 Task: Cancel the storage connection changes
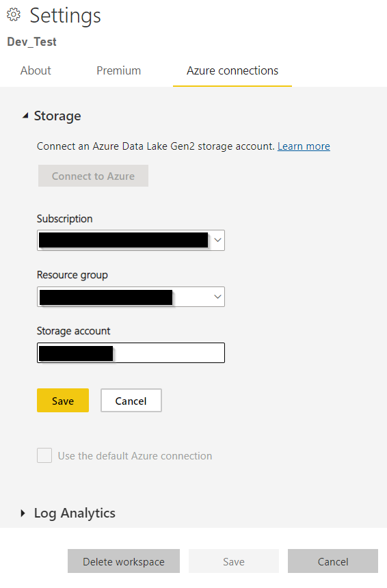pyautogui.click(x=131, y=401)
